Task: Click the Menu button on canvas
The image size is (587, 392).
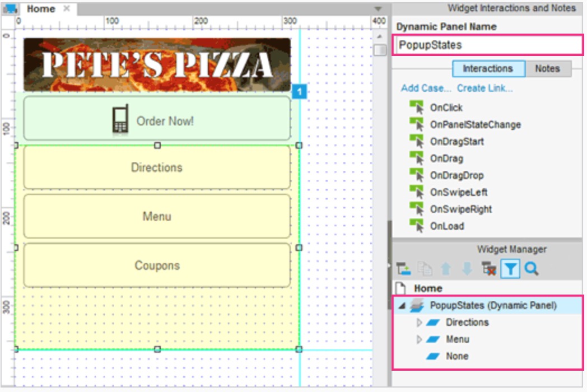Action: click(x=157, y=216)
